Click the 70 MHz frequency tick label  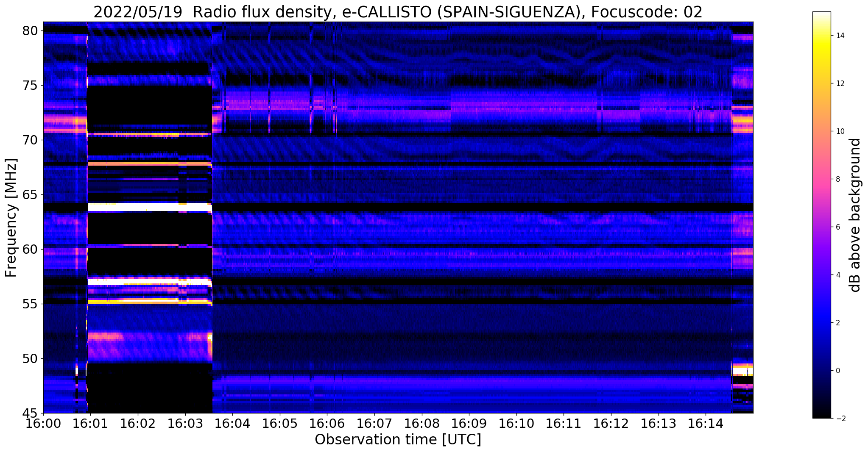click(31, 140)
